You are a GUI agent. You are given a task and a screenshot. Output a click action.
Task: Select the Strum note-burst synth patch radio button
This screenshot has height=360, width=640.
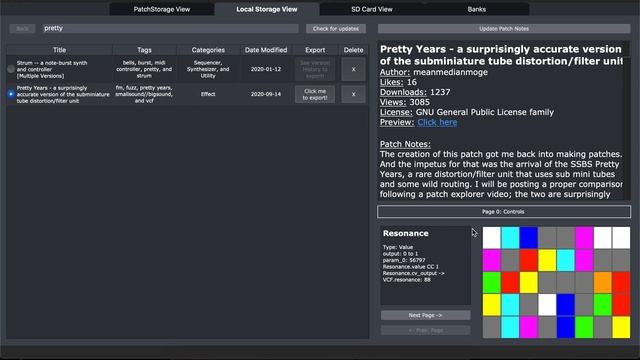pos(11,69)
